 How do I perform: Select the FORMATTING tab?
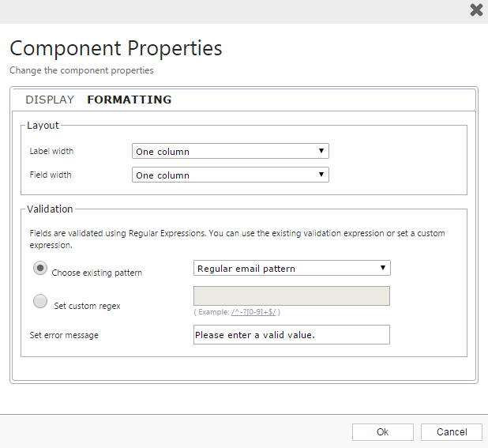[x=129, y=100]
